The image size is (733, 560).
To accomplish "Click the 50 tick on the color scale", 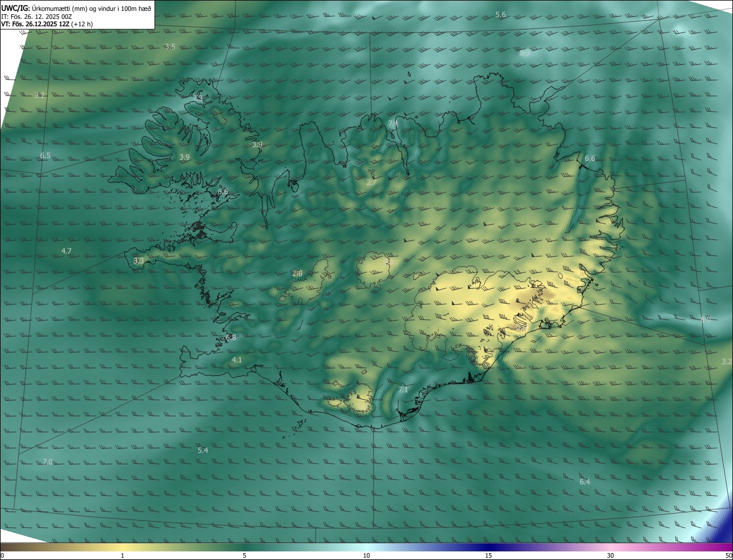I will pos(728,555).
